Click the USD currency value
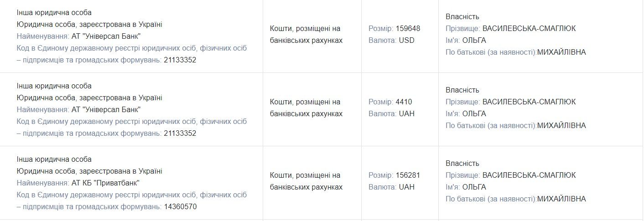Viewport: 644px width, 221px height. (406, 40)
